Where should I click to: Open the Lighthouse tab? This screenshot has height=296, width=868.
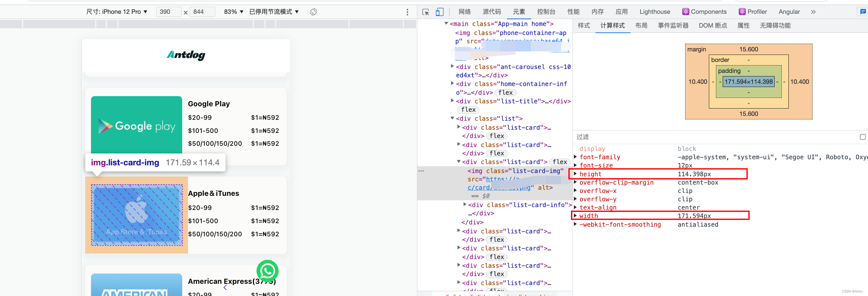click(655, 12)
